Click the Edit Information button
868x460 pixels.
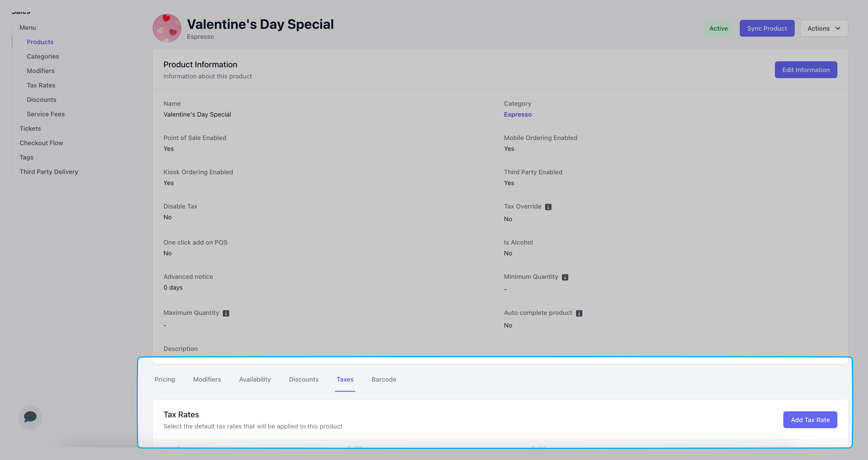coord(805,70)
